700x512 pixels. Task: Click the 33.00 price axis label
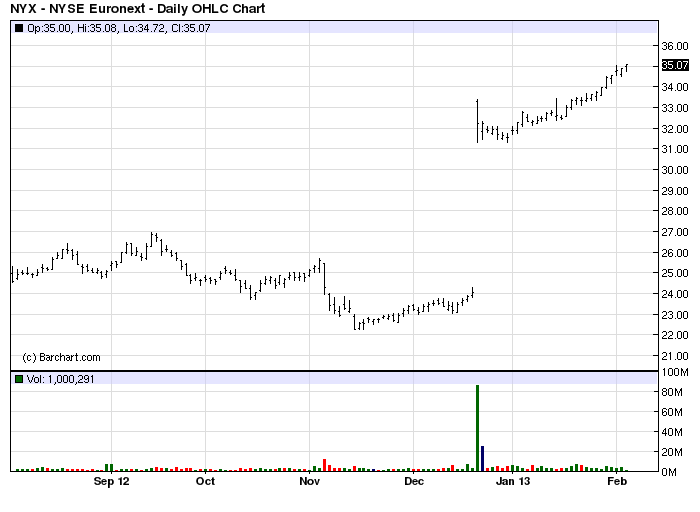[675, 108]
